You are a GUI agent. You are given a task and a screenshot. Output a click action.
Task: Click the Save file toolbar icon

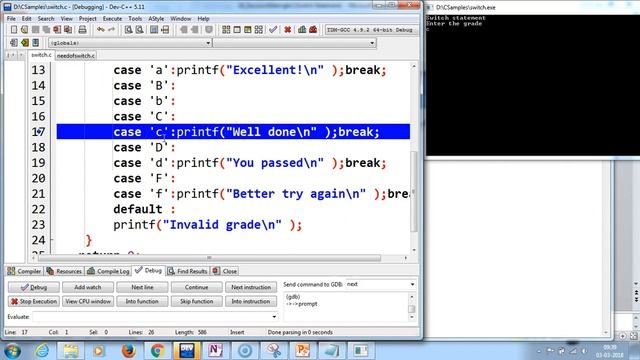click(36, 30)
